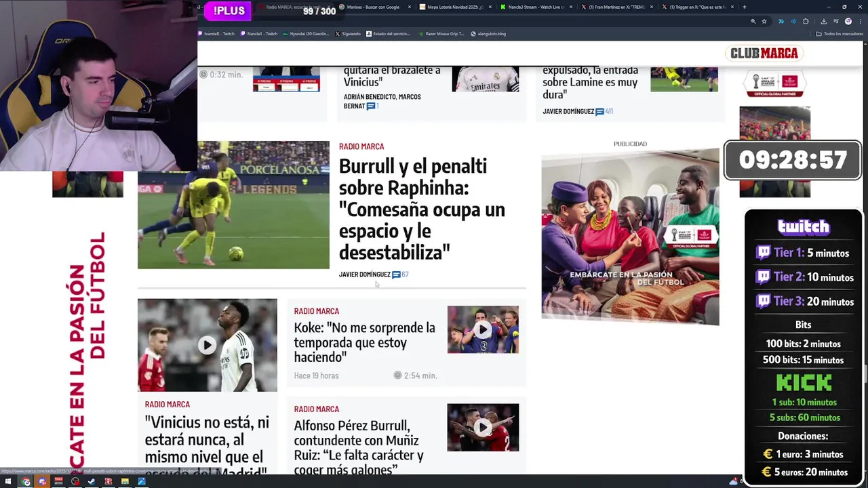Screen dimensions: 868x488
Task: Open the Hyundai i30 Gasolin bookmark
Action: (306, 34)
